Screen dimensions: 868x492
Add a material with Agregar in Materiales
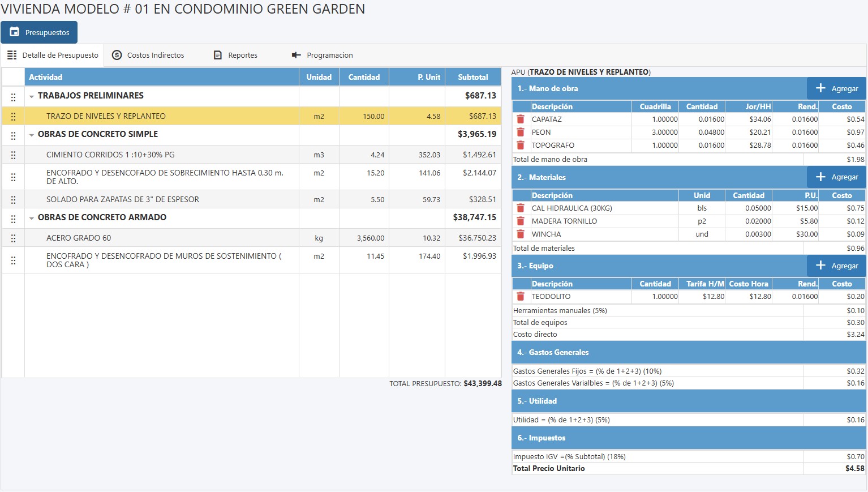(836, 177)
